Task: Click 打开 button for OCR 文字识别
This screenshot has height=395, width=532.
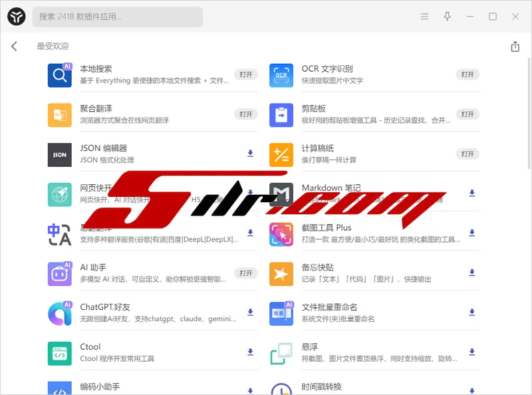Action: tap(467, 74)
